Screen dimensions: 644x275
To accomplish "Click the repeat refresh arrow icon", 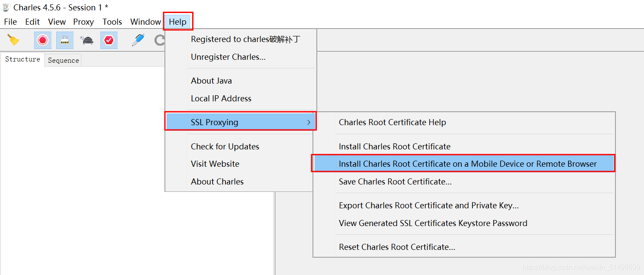I will [x=160, y=40].
